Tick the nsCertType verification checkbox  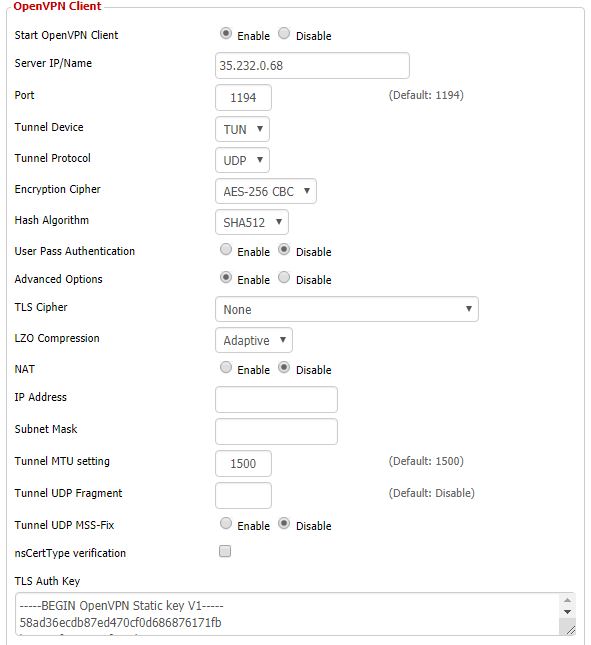coord(225,551)
